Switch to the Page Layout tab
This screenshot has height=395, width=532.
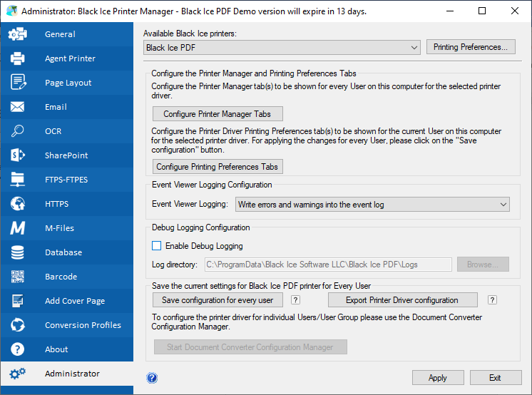point(68,83)
